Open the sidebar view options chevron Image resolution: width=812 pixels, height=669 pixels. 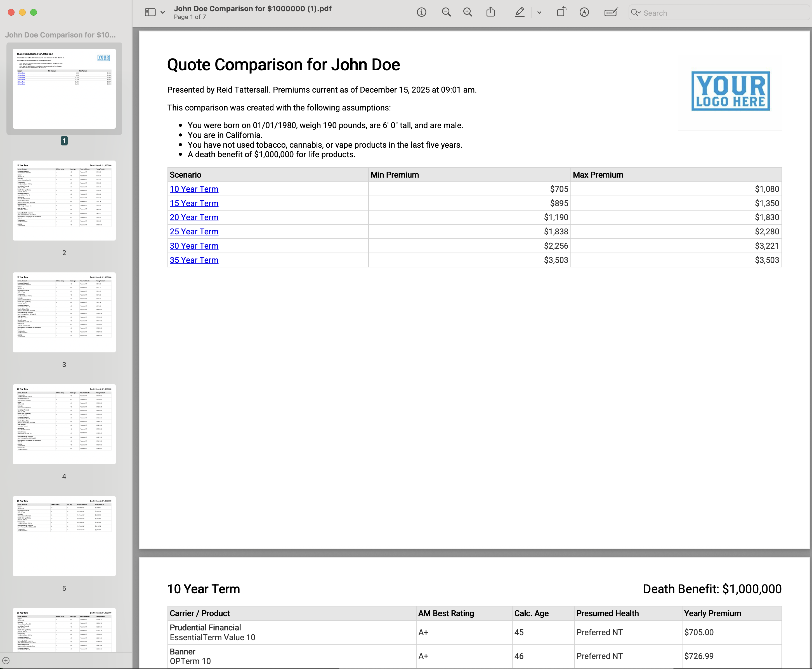click(x=162, y=12)
